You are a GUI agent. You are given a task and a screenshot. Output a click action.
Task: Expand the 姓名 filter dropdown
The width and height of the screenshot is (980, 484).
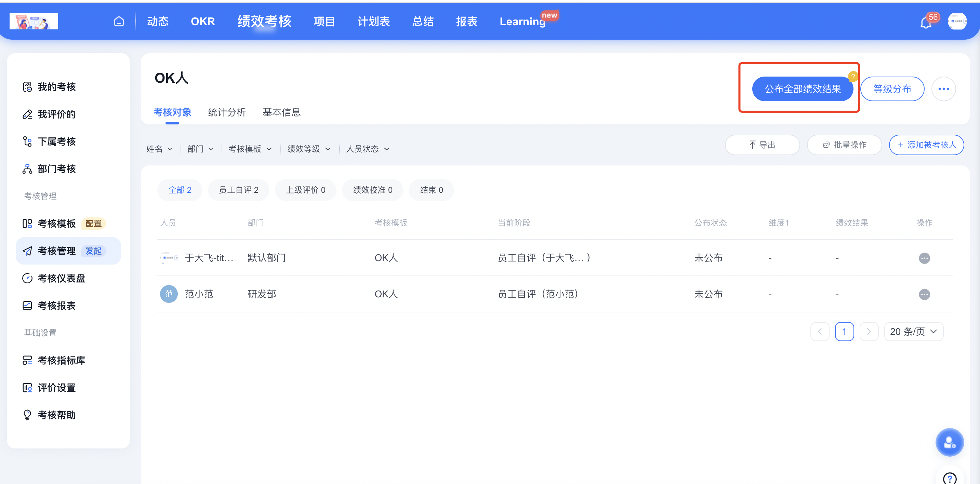pyautogui.click(x=159, y=149)
